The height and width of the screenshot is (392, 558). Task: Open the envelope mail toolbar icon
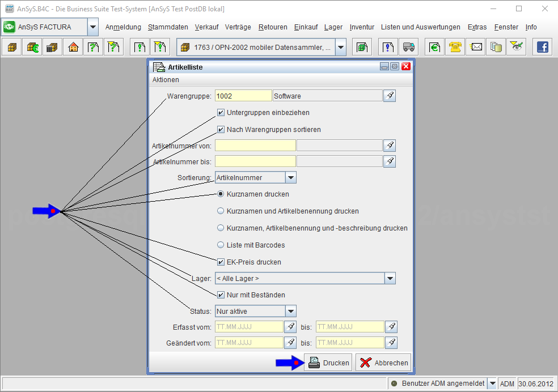476,48
